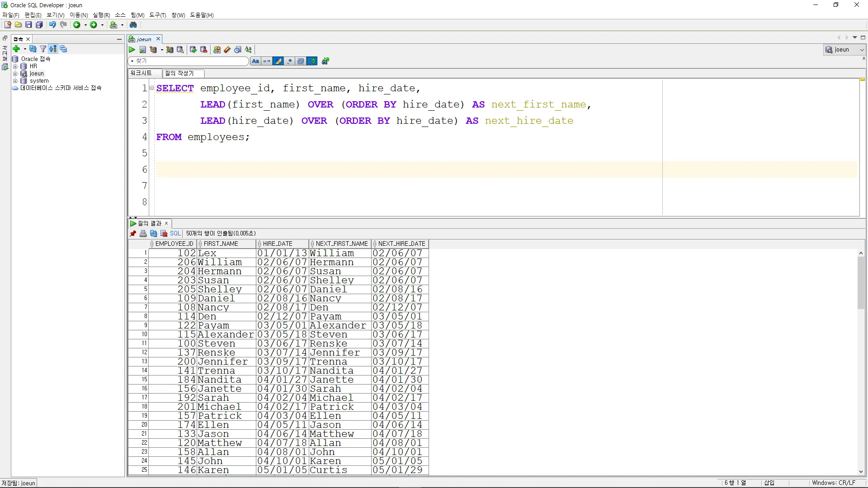The image size is (868, 488).
Task: Click the Rollback database icon
Action: pos(204,50)
